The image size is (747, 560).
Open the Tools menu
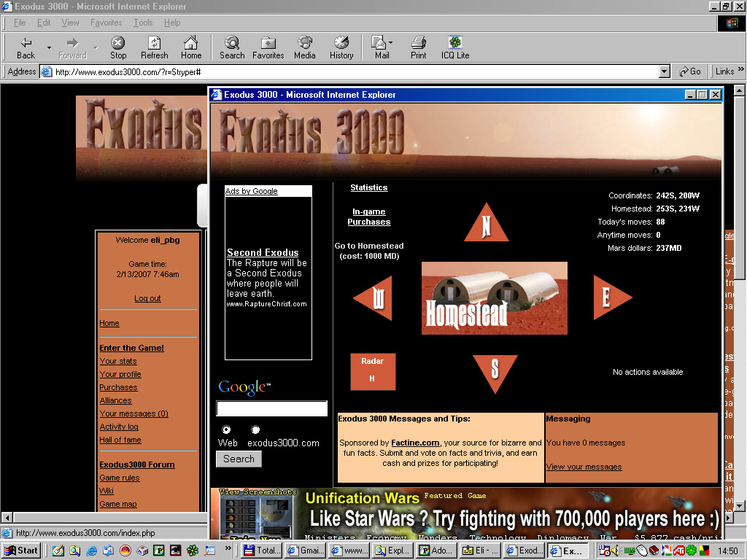[143, 23]
